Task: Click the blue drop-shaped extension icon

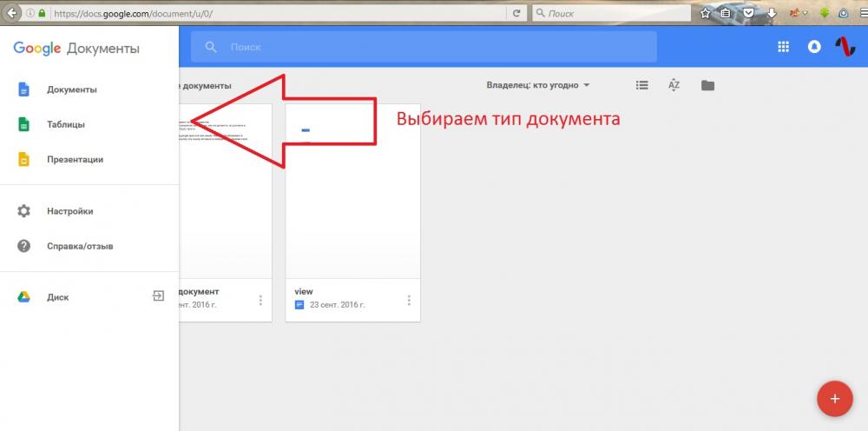Action: click(x=844, y=13)
